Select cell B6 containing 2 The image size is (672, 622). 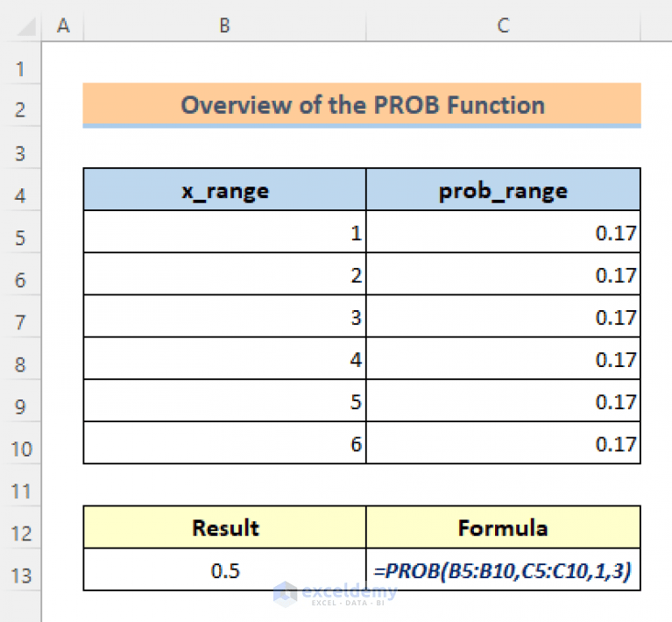coord(225,273)
